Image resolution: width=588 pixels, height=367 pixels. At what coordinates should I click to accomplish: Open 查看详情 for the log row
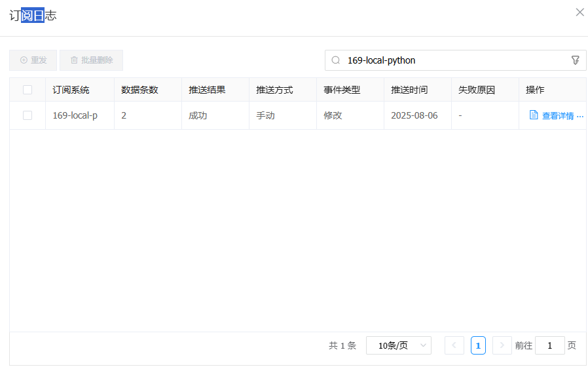coord(557,116)
